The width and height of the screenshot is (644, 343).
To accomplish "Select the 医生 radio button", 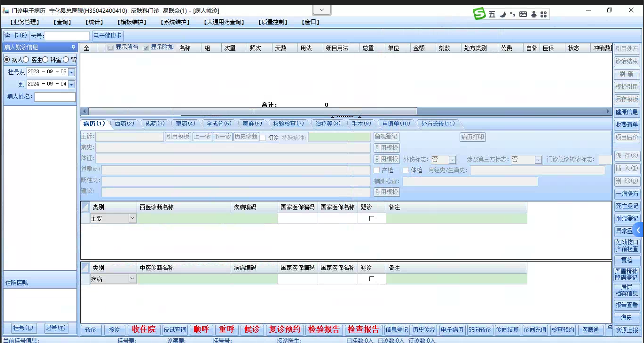I will [26, 60].
